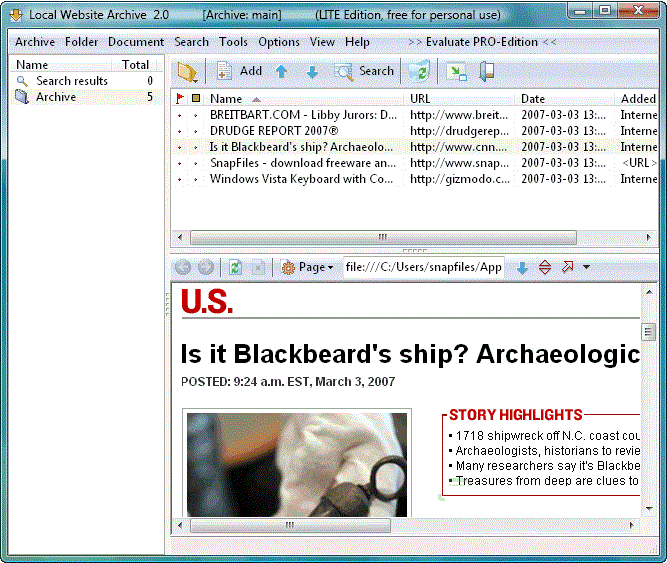Open the Tools menu

233,42
